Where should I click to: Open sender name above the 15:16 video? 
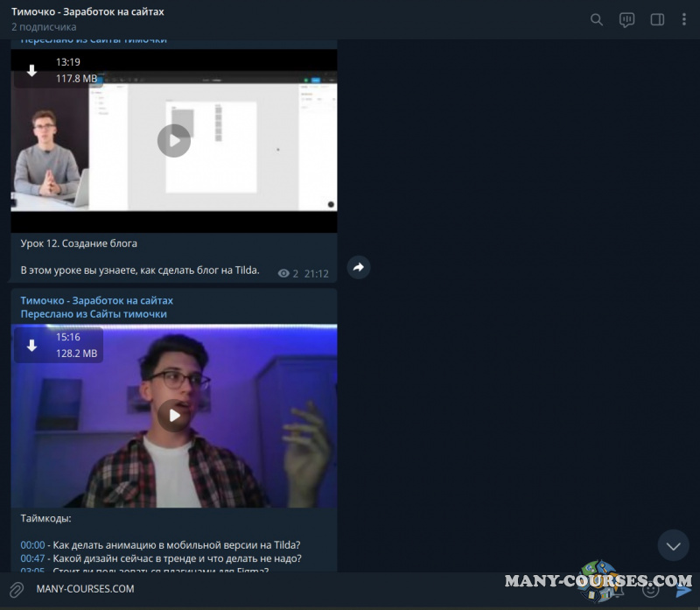click(97, 300)
